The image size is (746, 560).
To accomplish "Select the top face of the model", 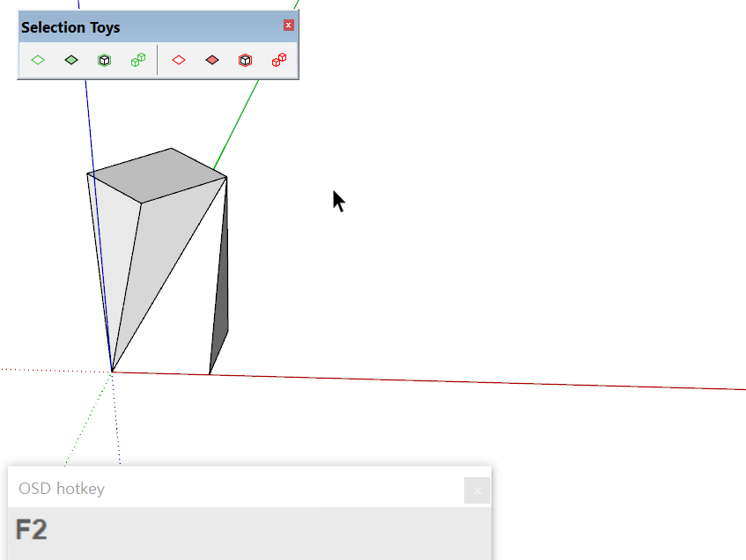I will point(157,176).
